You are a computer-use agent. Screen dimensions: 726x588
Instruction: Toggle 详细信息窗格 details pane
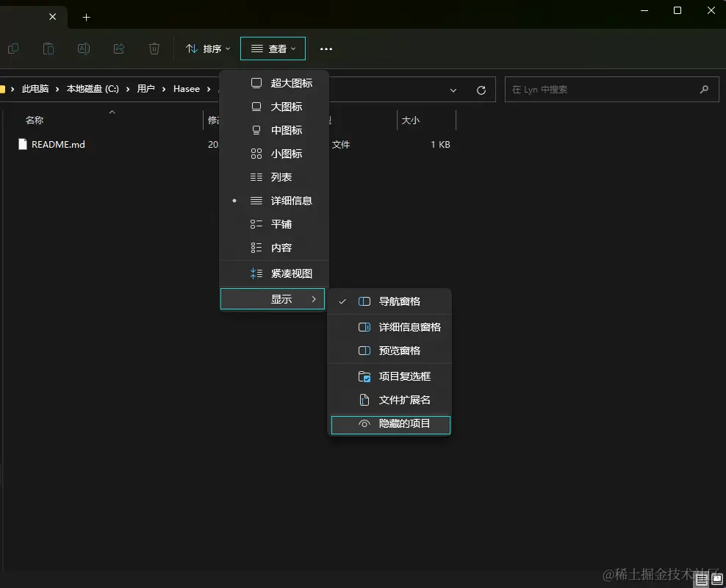[390, 327]
